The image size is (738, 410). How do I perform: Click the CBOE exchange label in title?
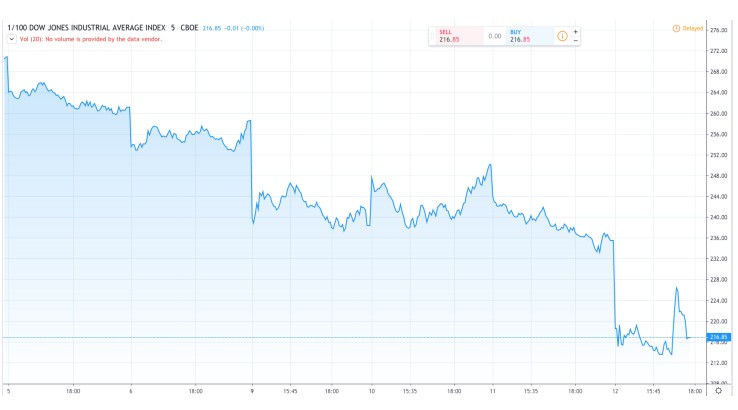(x=188, y=28)
